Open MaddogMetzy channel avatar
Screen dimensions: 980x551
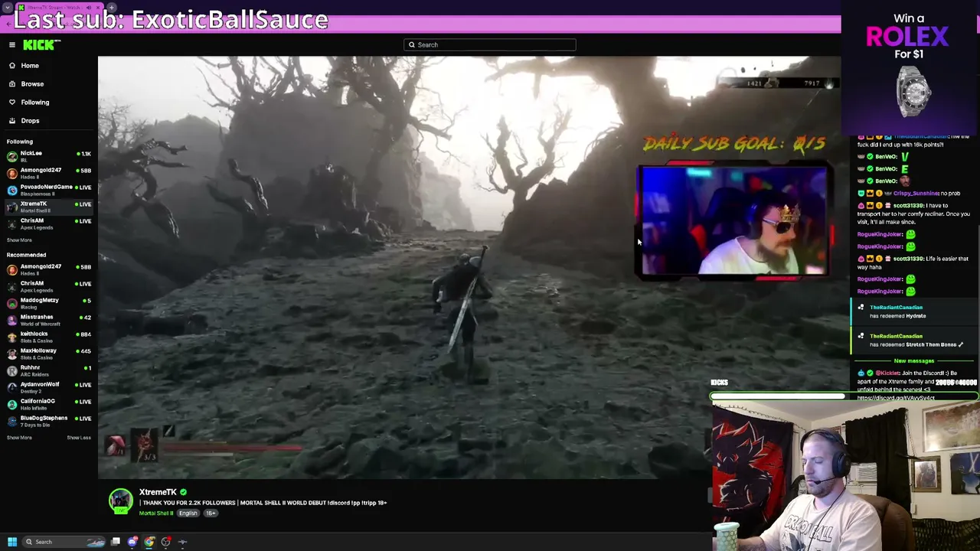click(x=12, y=303)
